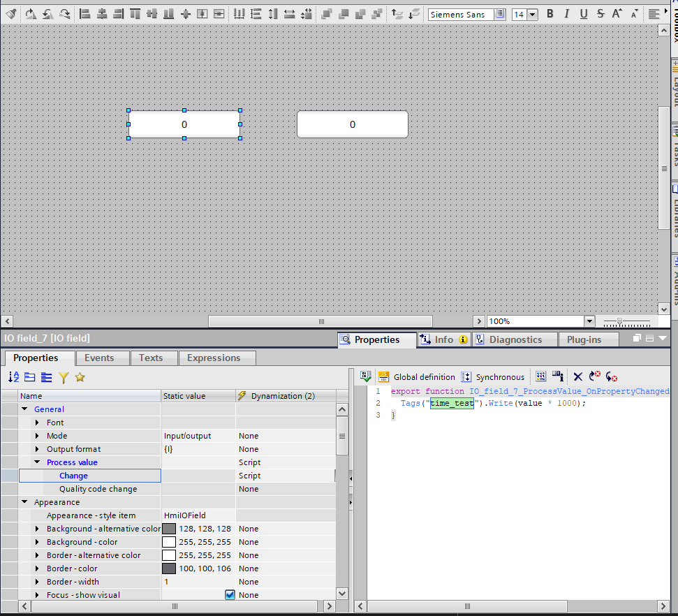Select the right IO field on canvas
The image size is (678, 616).
352,124
